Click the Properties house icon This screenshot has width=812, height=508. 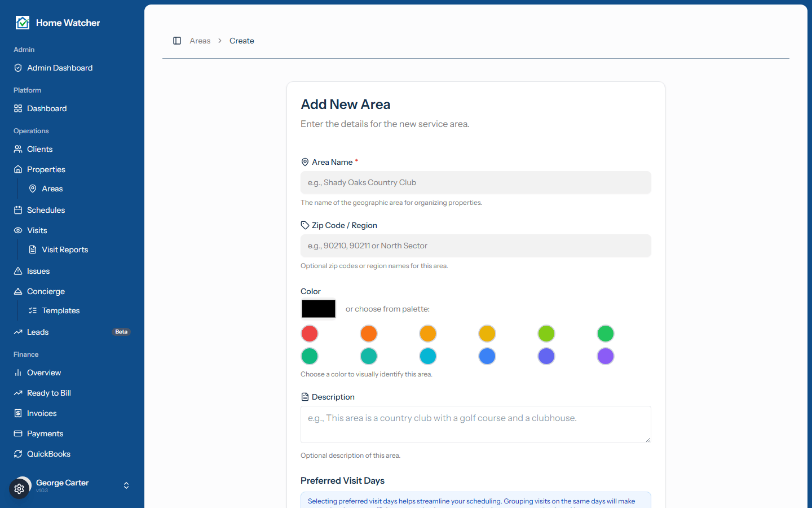pos(18,169)
